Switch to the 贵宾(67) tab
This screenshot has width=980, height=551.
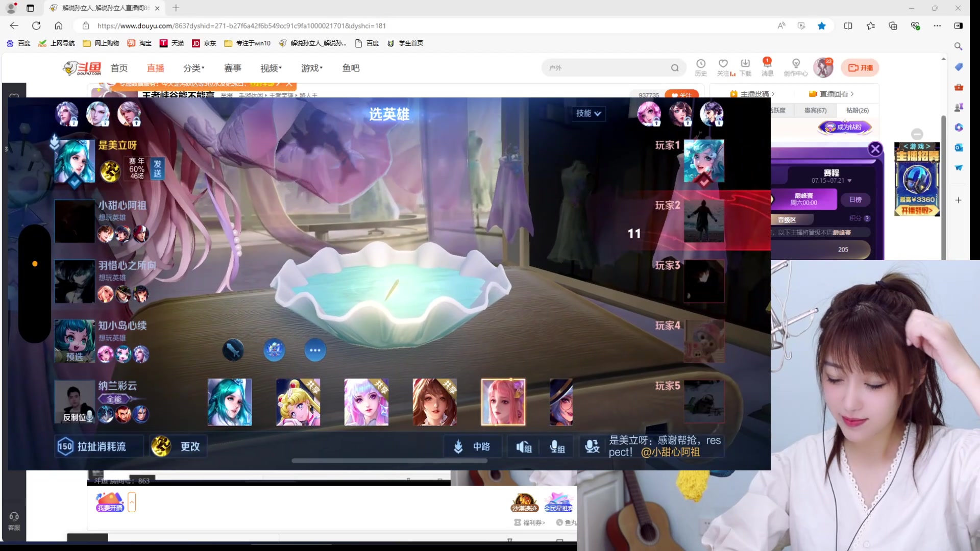815,110
